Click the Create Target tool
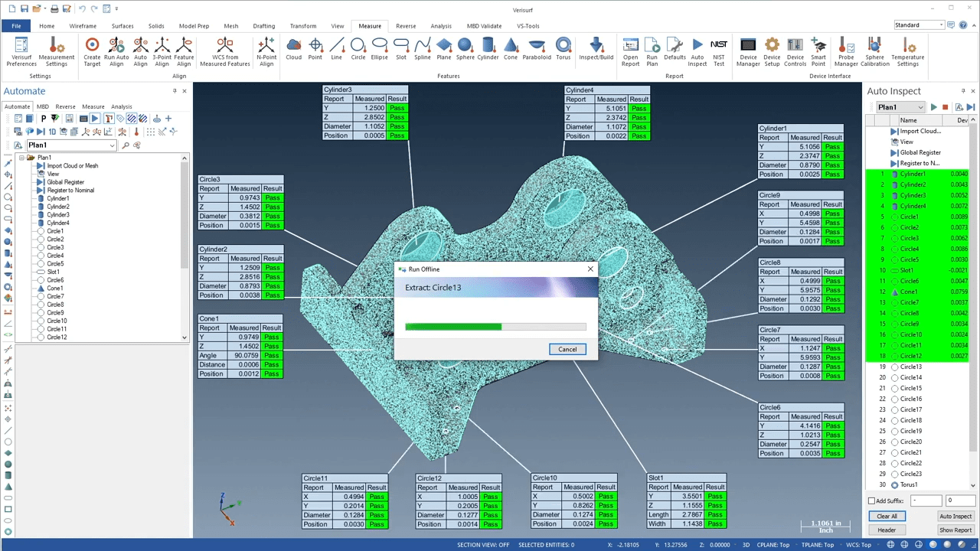Image resolution: width=980 pixels, height=551 pixels. pyautogui.click(x=92, y=51)
